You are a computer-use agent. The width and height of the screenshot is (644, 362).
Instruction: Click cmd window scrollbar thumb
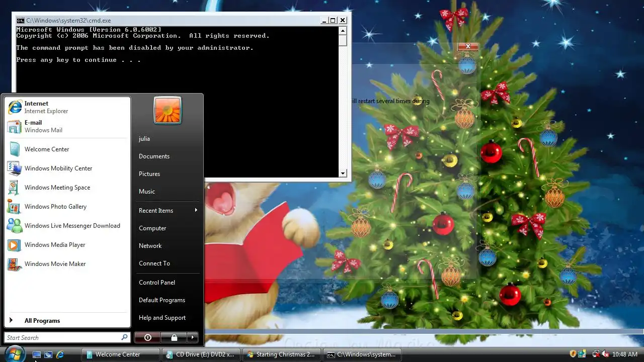tap(343, 40)
